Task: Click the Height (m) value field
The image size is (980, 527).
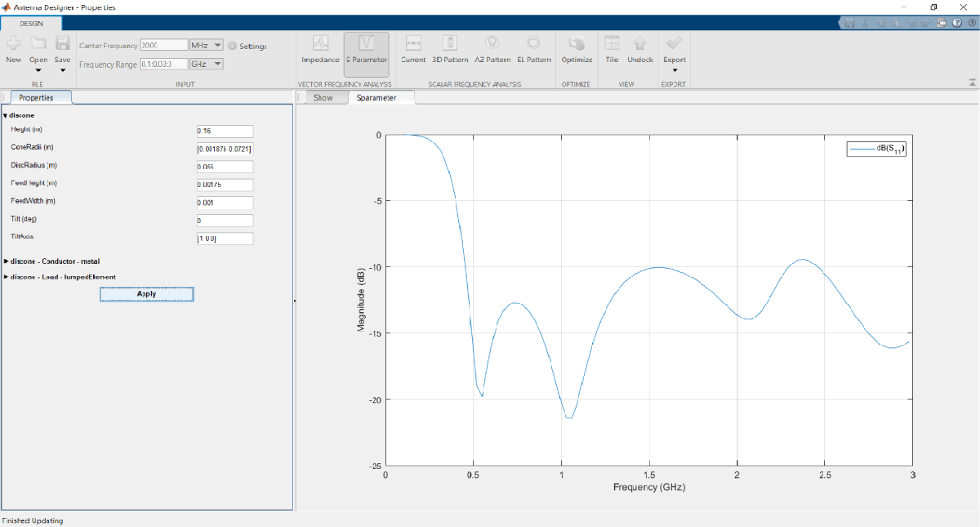Action: [225, 132]
